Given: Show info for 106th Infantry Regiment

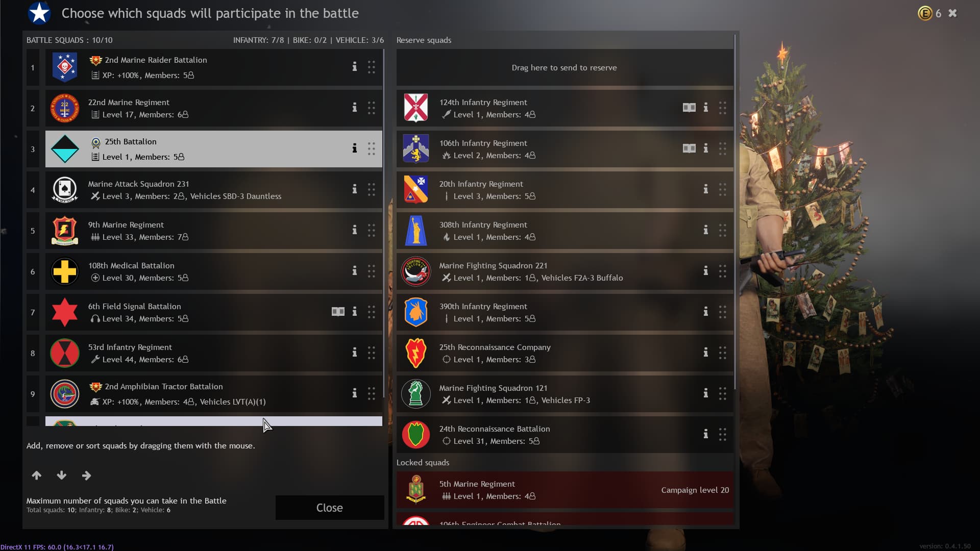Looking at the screenshot, I should tap(705, 148).
